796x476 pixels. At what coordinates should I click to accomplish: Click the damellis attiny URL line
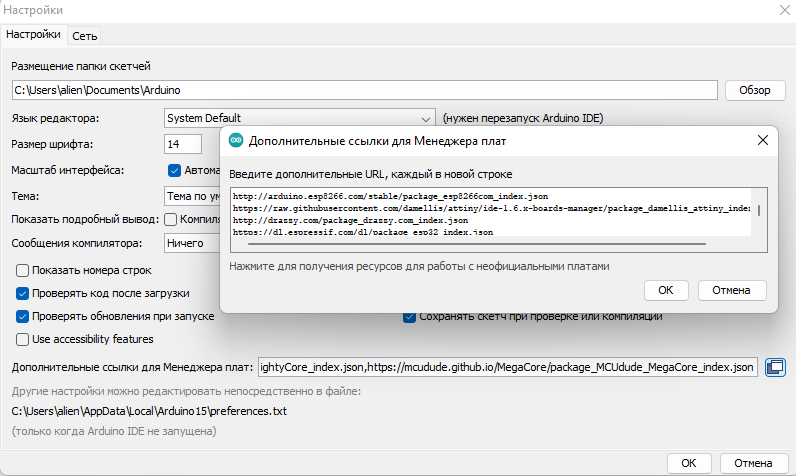click(x=491, y=209)
